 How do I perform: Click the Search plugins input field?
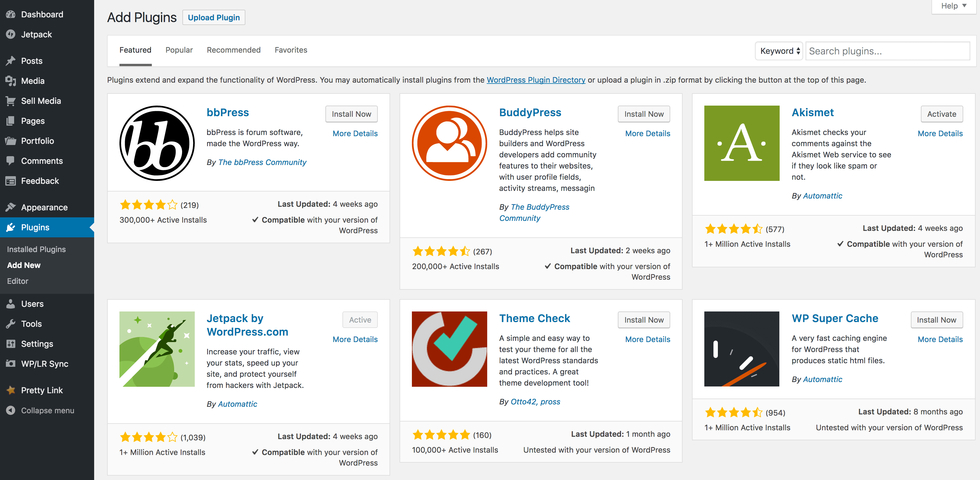point(887,51)
